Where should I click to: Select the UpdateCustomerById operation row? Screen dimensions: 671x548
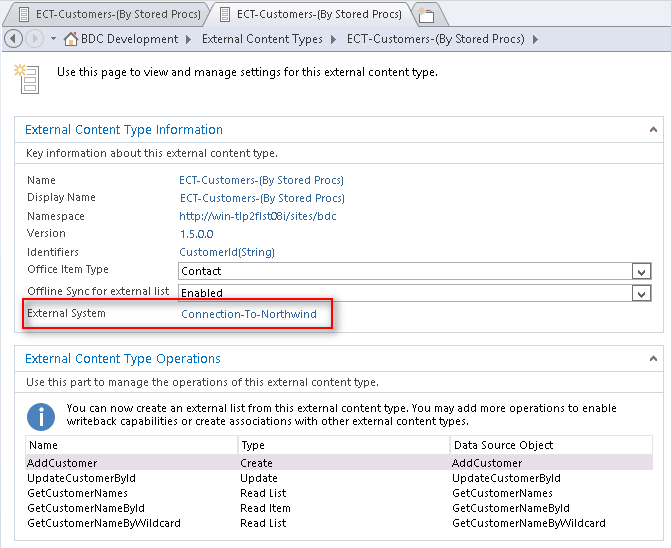[x=82, y=478]
